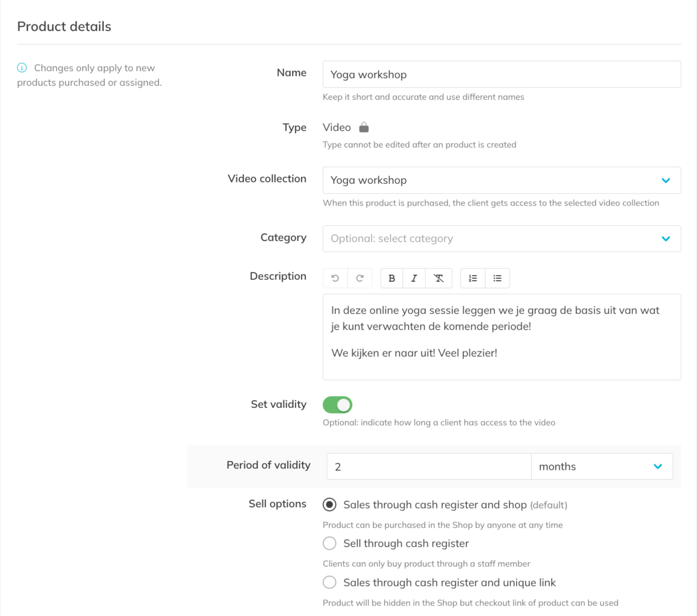Toggle italic formatting in description editor
The height and width of the screenshot is (616, 697).
pos(414,278)
